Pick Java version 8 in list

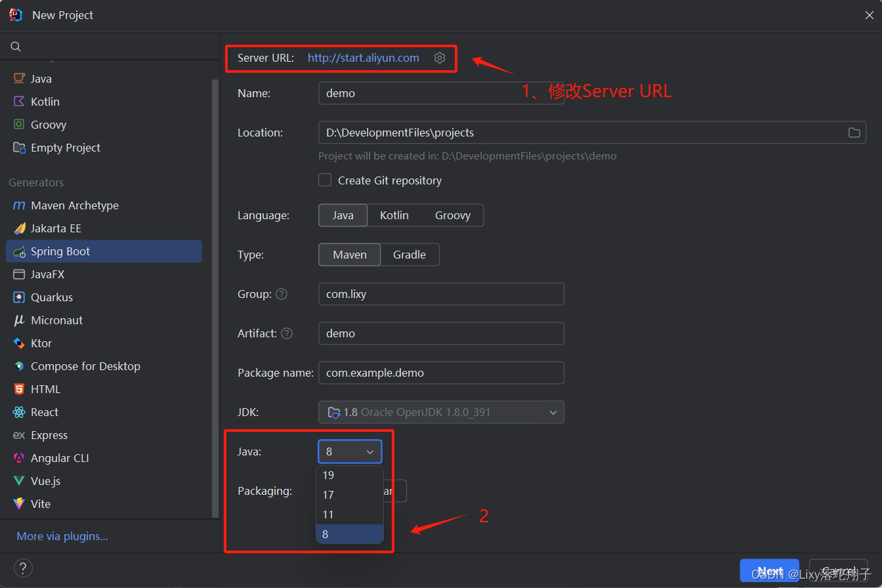pyautogui.click(x=350, y=534)
